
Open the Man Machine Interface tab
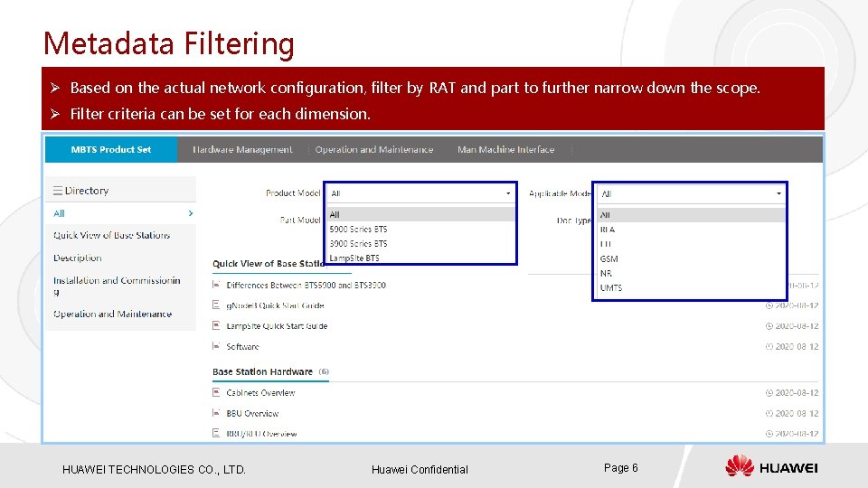click(x=506, y=149)
